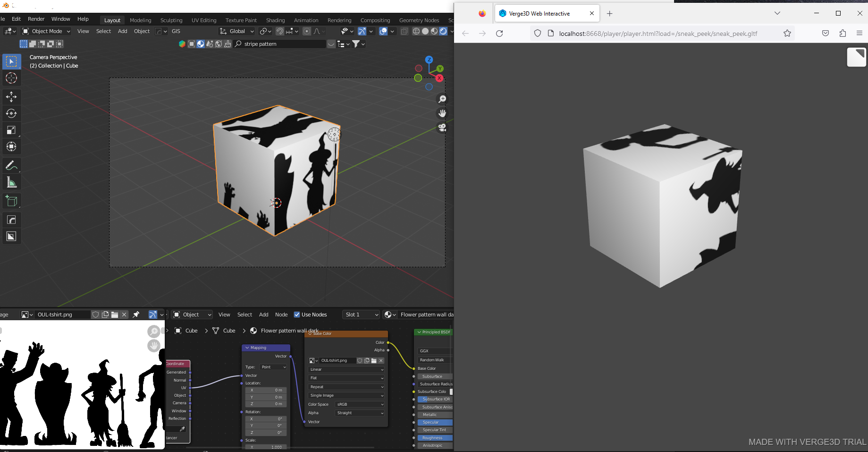This screenshot has width=868, height=452.
Task: Click the stripe pattern search field
Action: point(280,44)
